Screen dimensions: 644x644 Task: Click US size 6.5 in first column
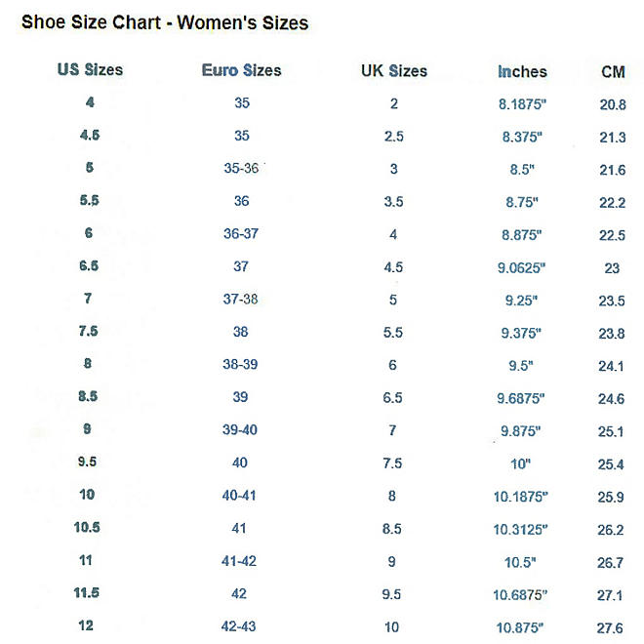(89, 266)
